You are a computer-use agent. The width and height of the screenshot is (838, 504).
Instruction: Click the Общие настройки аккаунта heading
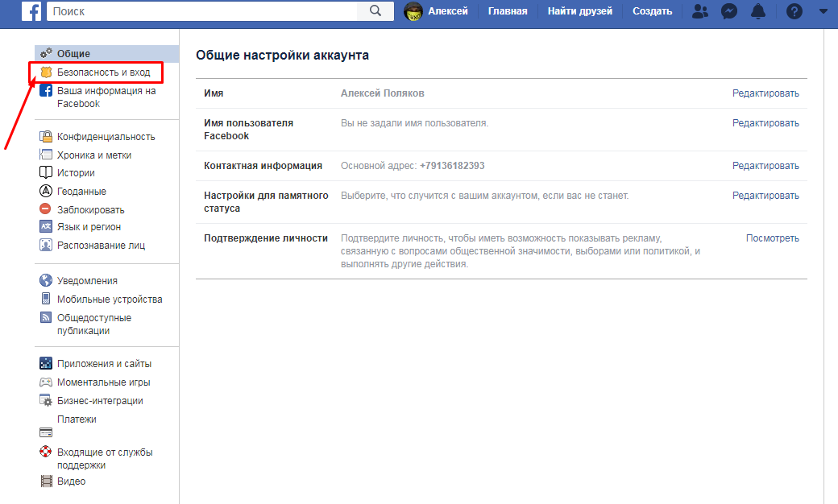coord(282,55)
